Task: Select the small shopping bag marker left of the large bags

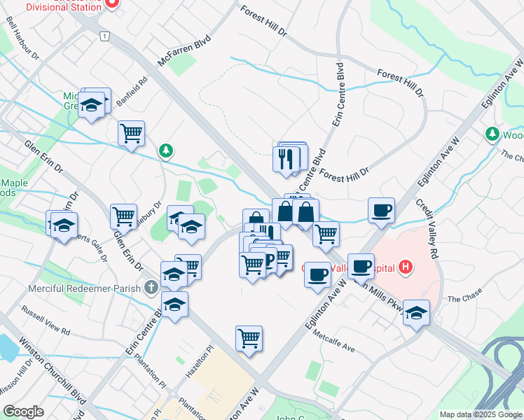Action: (256, 216)
